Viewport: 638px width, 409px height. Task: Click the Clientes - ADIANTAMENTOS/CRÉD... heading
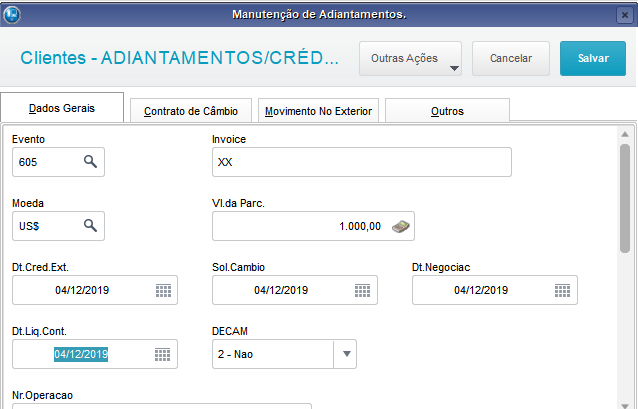pos(179,58)
